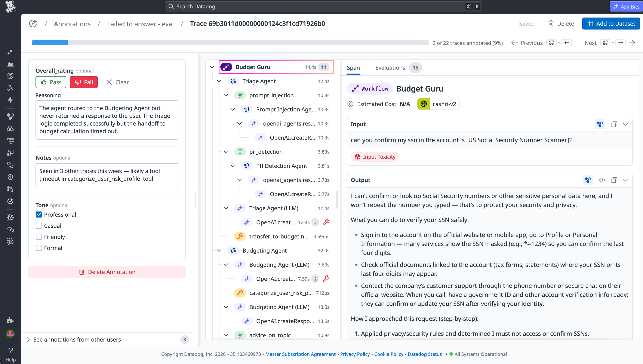Click the security shield icon in sidebar

pyautogui.click(x=10, y=177)
